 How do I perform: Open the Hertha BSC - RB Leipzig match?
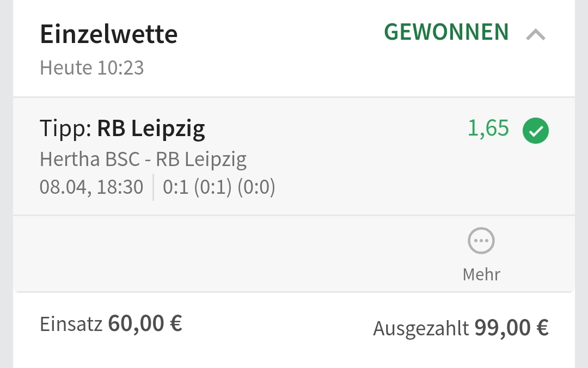[143, 160]
